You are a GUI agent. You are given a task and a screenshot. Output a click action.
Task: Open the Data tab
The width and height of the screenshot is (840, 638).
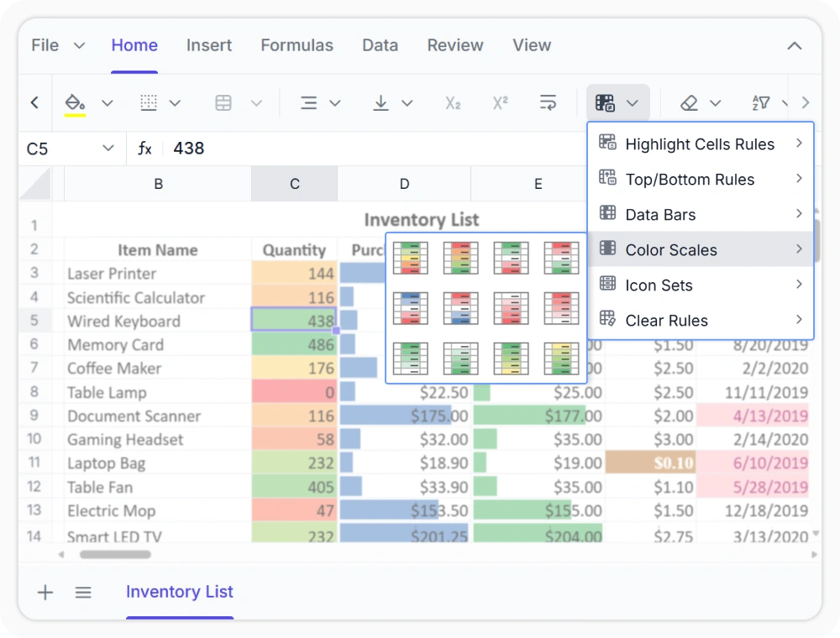coord(380,45)
